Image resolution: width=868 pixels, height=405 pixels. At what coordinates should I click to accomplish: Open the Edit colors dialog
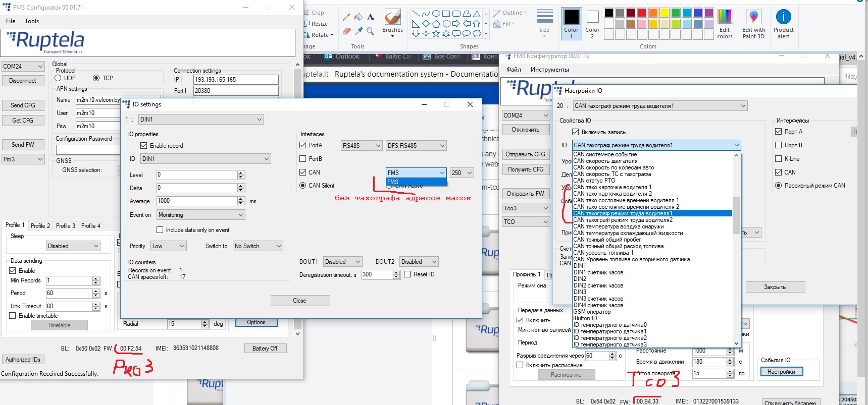tap(725, 24)
